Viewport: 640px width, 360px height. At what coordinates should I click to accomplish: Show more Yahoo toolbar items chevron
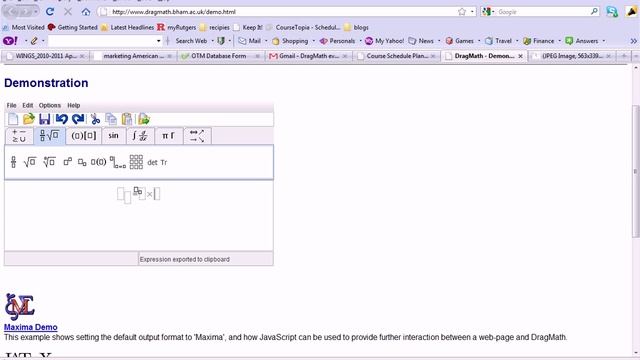coord(633,41)
